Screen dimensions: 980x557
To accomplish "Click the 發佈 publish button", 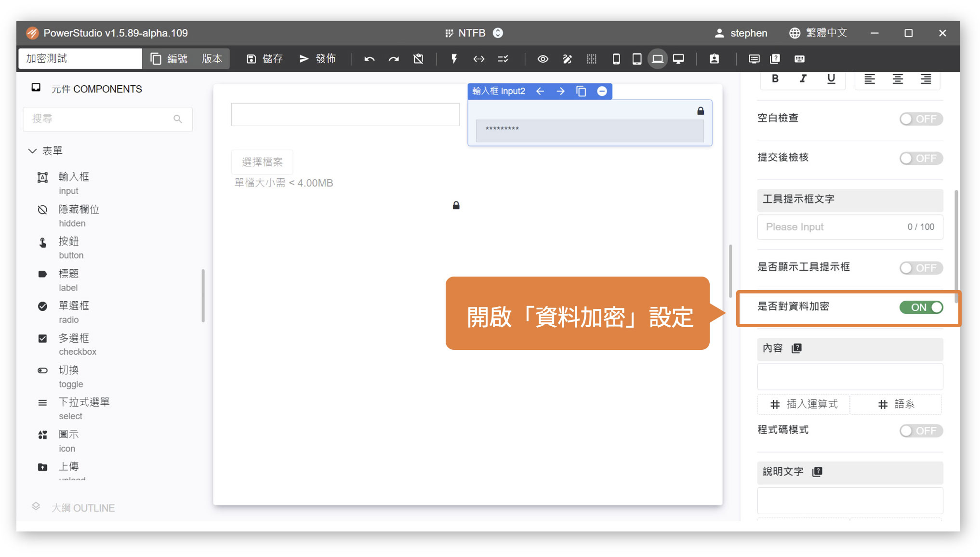I will pyautogui.click(x=318, y=59).
